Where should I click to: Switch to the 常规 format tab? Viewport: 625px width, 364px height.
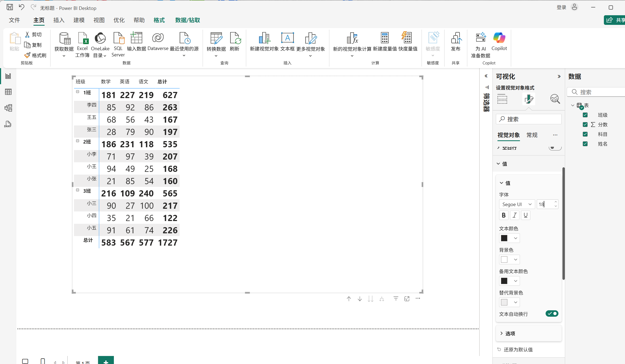coord(532,135)
